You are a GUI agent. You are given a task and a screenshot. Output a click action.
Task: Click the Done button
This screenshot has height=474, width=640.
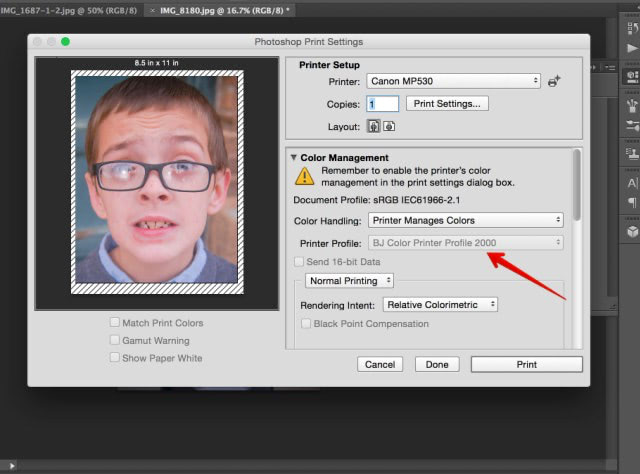[437, 364]
